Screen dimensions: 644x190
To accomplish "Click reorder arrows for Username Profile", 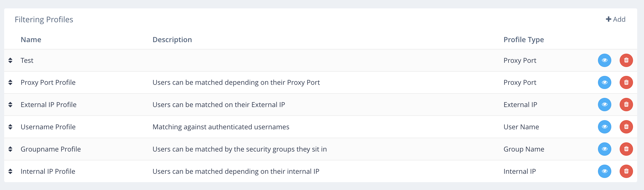I will pos(10,127).
